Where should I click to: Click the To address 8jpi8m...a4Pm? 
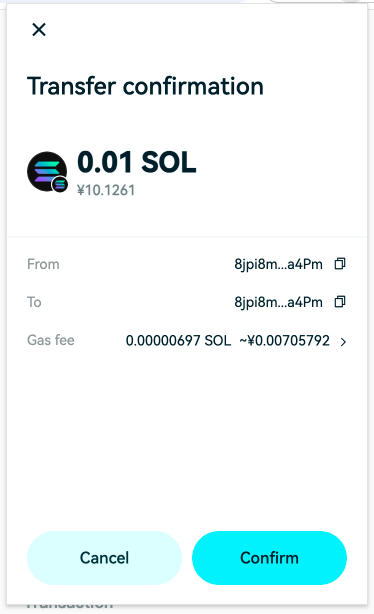278,303
